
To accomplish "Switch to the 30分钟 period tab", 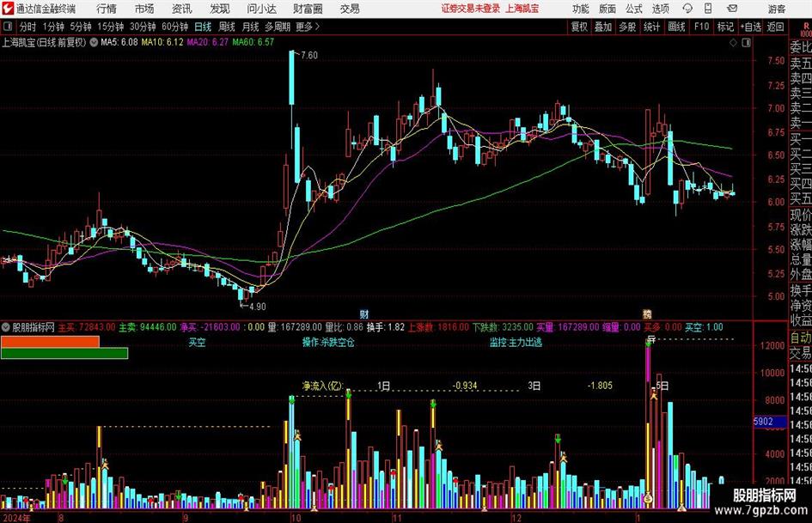I will click(143, 27).
